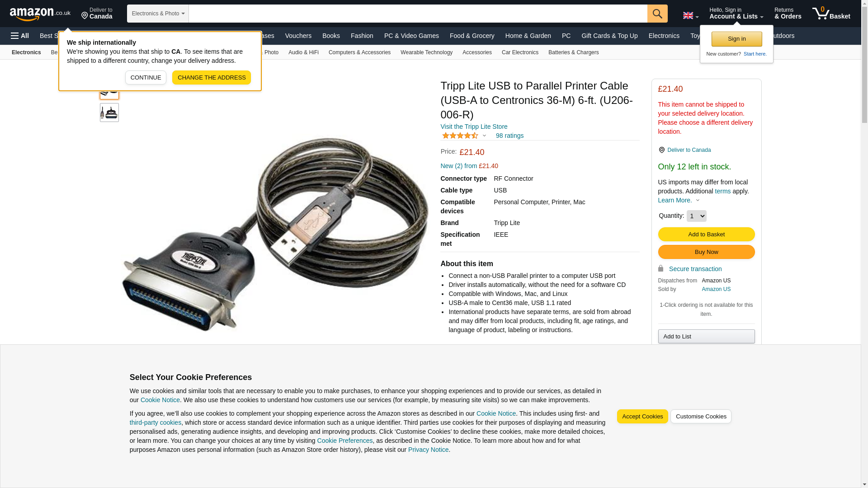Image resolution: width=868 pixels, height=488 pixels.
Task: Click the Accept Cookies button
Action: [x=642, y=417]
